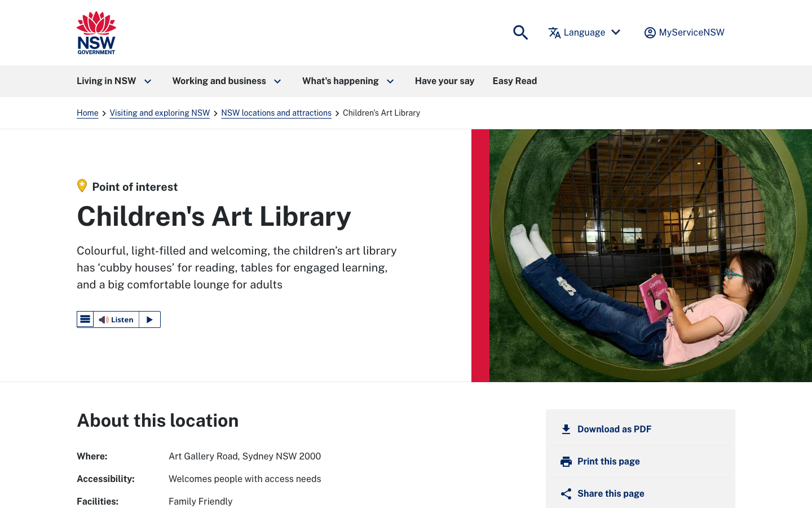Click the printer icon
The width and height of the screenshot is (812, 508).
tap(566, 462)
